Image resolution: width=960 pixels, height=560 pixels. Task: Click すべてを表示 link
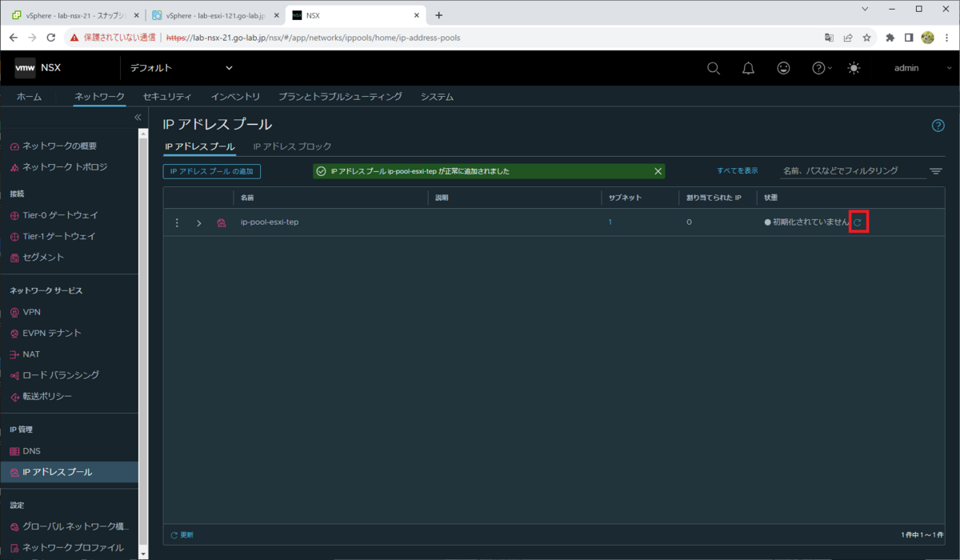737,171
